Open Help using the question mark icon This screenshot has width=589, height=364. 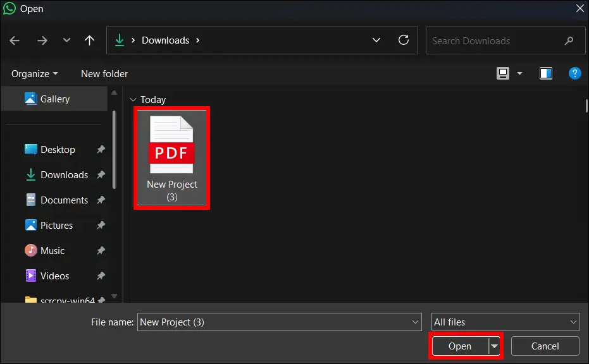[574, 73]
